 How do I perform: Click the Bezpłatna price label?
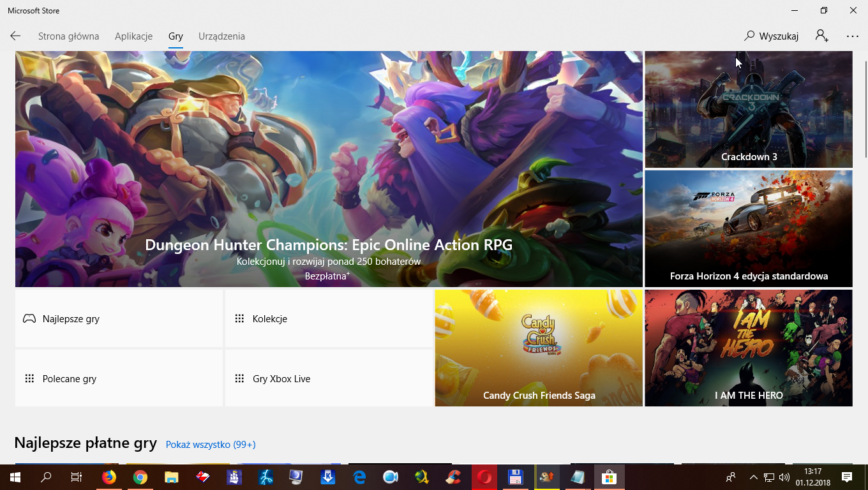click(327, 276)
